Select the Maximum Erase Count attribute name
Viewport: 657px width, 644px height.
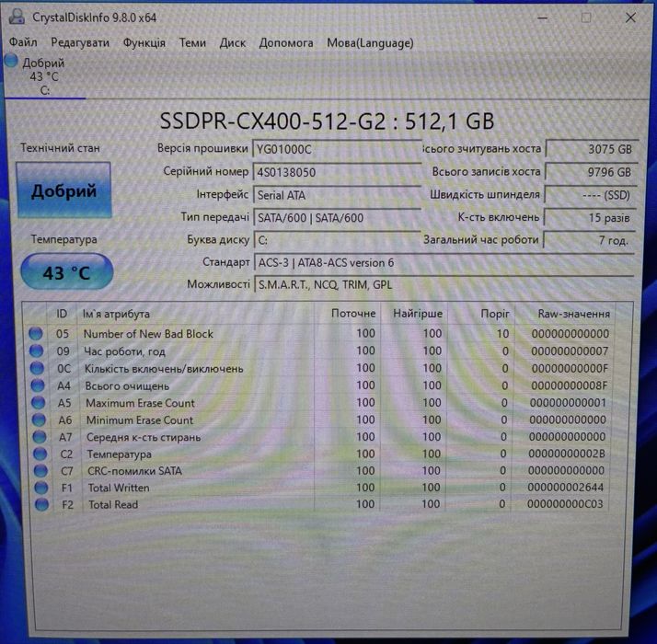click(141, 403)
